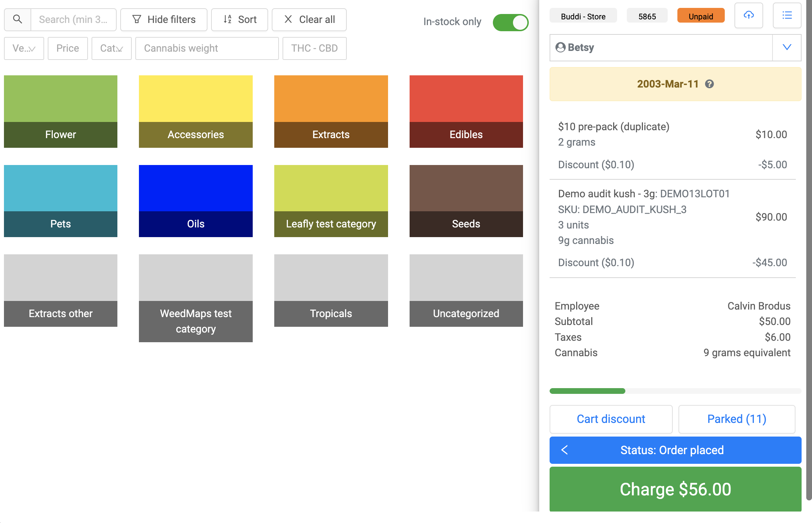The height and width of the screenshot is (523, 812).
Task: Expand the Betsy customer dropdown arrow
Action: click(787, 47)
